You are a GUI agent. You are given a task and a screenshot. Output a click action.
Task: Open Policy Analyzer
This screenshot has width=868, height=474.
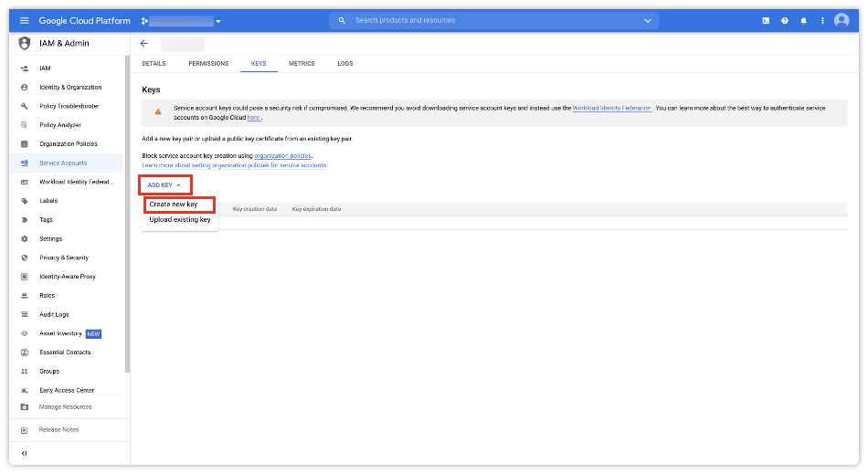point(60,125)
